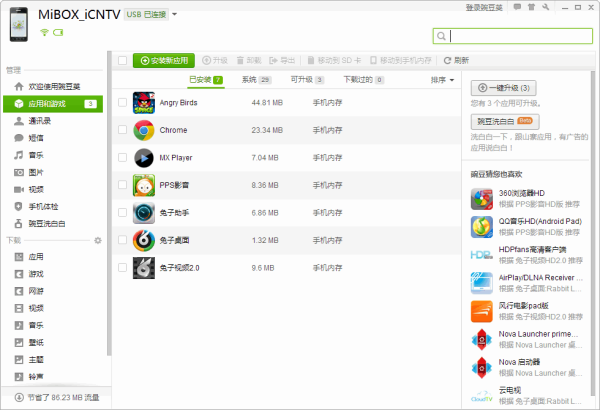Open the device connection dropdown arrow
This screenshot has height=410, width=600.
click(x=174, y=15)
